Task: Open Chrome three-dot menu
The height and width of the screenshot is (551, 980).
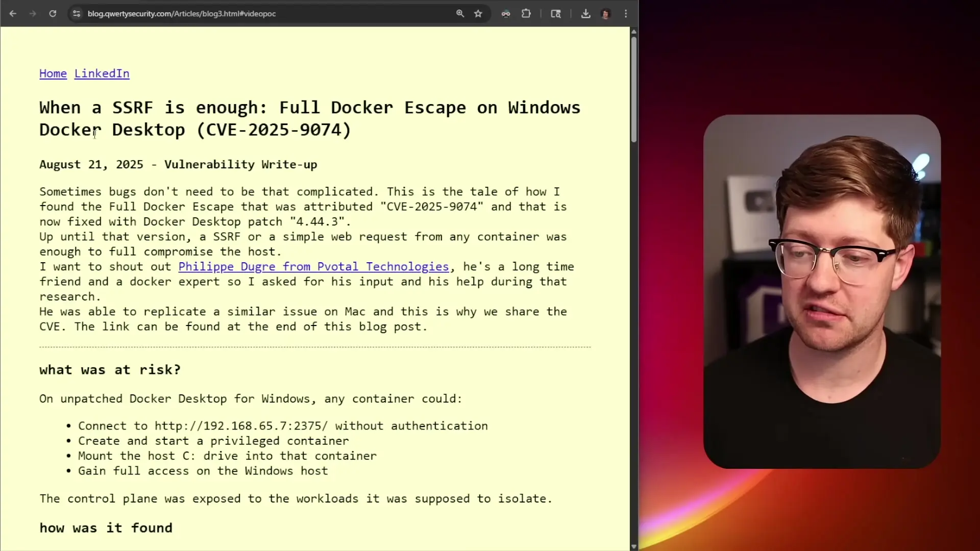Action: [626, 14]
